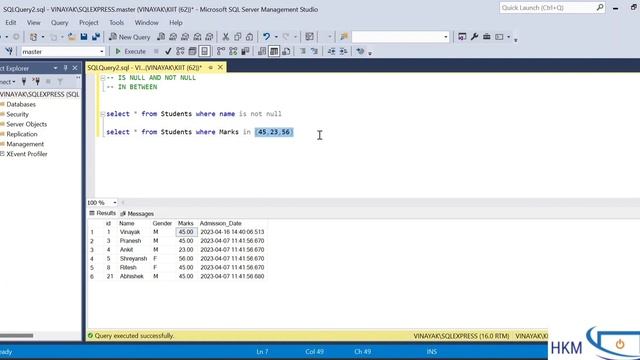This screenshot has width=640, height=360.
Task: Open the 100 % zoom dropdown
Action: tap(115, 202)
